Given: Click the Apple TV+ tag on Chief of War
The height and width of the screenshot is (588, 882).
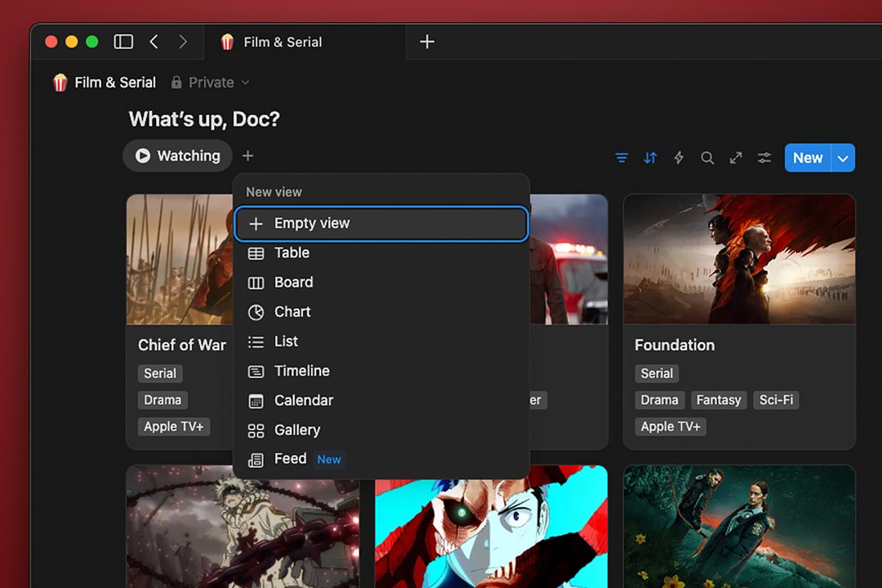Looking at the screenshot, I should click(x=173, y=426).
